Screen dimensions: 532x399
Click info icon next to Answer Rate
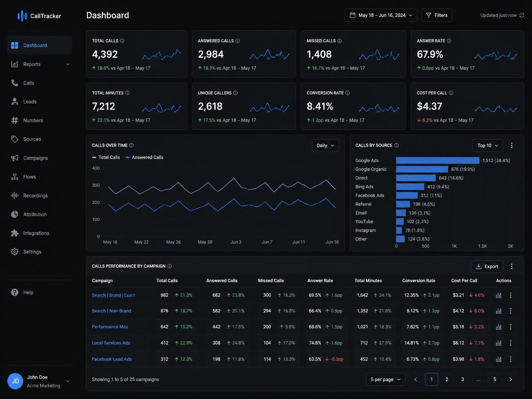(449, 41)
